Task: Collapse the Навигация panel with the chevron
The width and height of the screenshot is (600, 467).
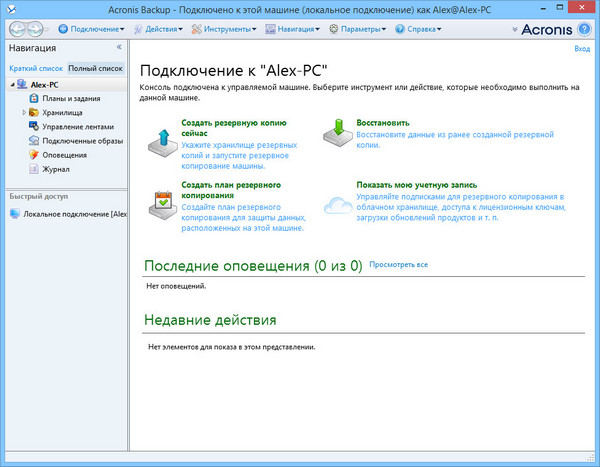Action: [119, 48]
